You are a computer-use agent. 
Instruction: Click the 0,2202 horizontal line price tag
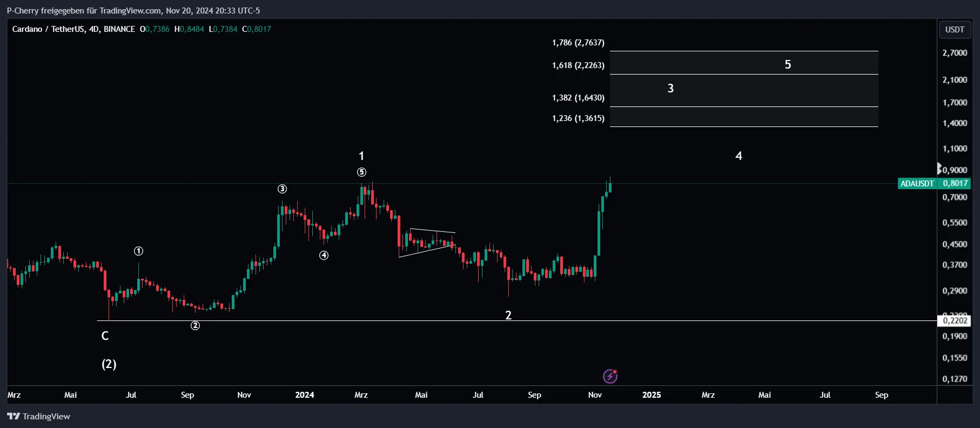955,320
